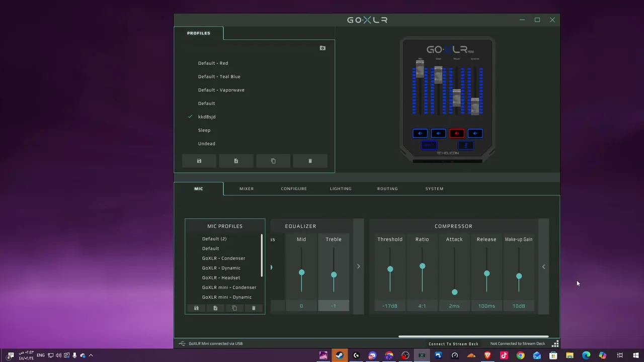Screen dimensions: 644x362
Task: Click the Equalizer Treble slider handle
Action: tap(334, 275)
